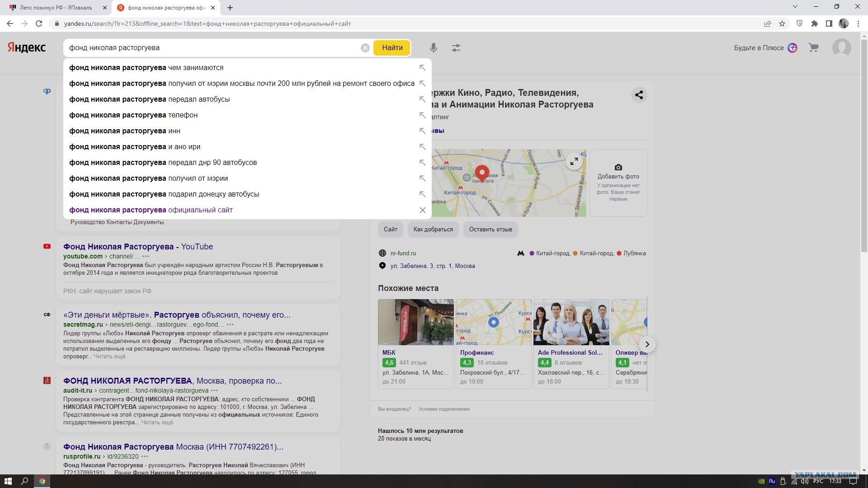Open Chrome menu three dots
Screen dimensions: 868x488
tap(858, 23)
